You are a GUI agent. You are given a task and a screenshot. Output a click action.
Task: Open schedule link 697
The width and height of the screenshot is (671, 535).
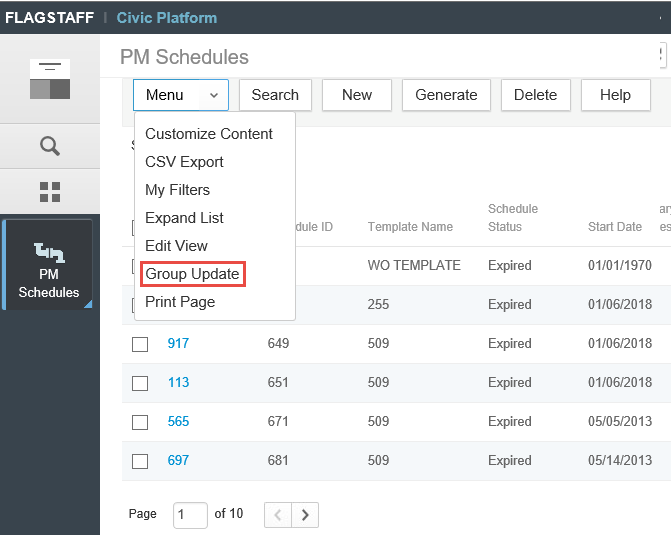pos(178,461)
